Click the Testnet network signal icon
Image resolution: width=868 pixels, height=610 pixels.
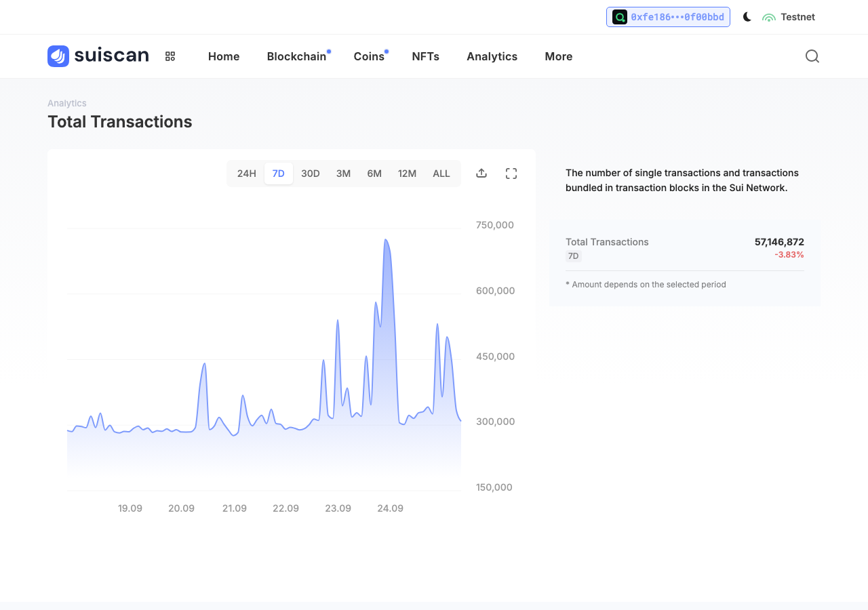769,17
